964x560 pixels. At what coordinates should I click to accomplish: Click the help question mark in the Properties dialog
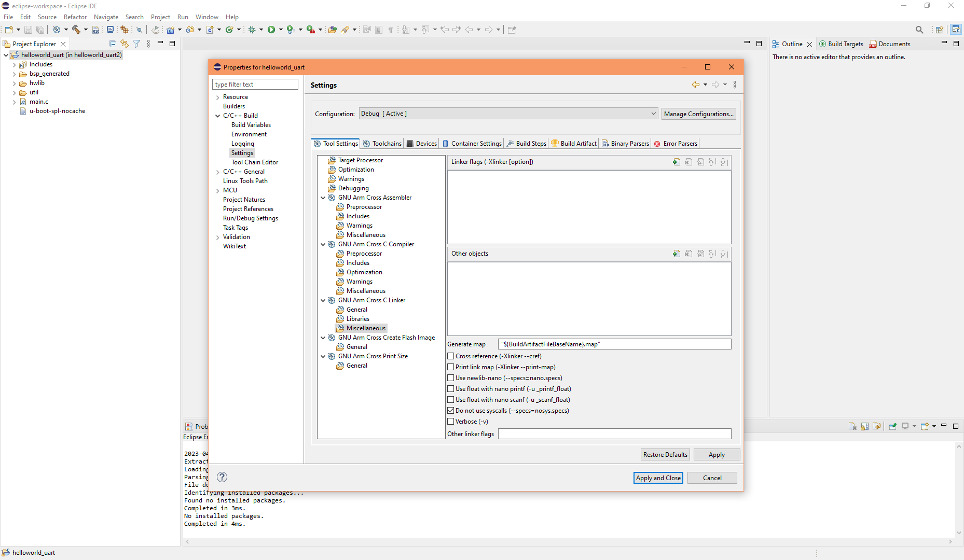tap(222, 477)
